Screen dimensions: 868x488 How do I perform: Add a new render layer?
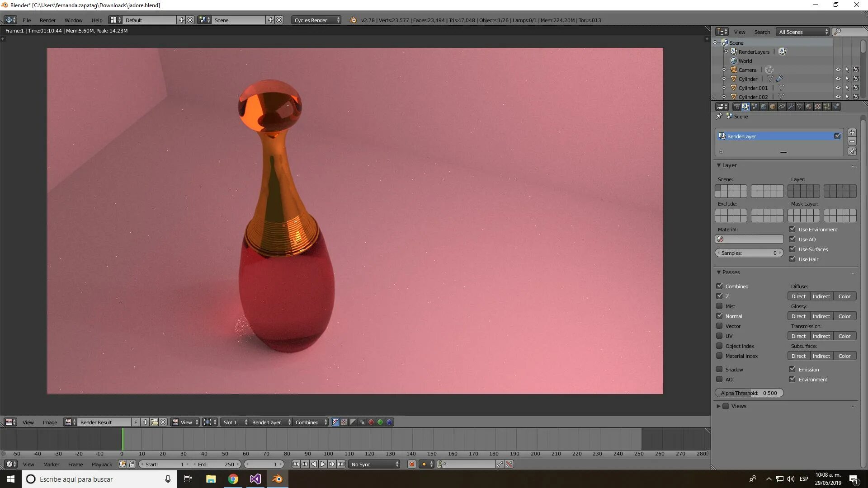pyautogui.click(x=852, y=132)
